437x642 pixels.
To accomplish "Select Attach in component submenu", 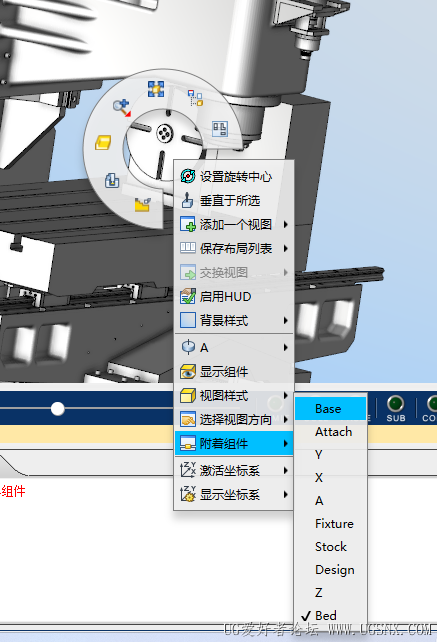I will pyautogui.click(x=331, y=432).
